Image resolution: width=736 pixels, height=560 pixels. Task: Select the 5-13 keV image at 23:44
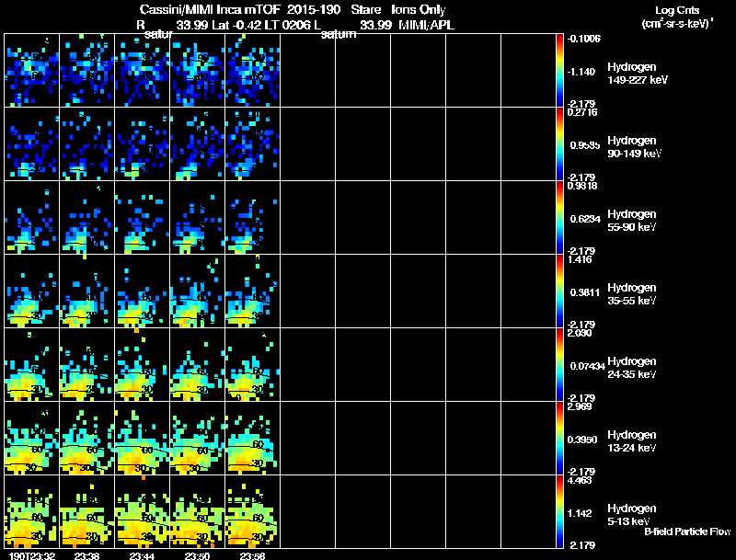click(x=143, y=512)
